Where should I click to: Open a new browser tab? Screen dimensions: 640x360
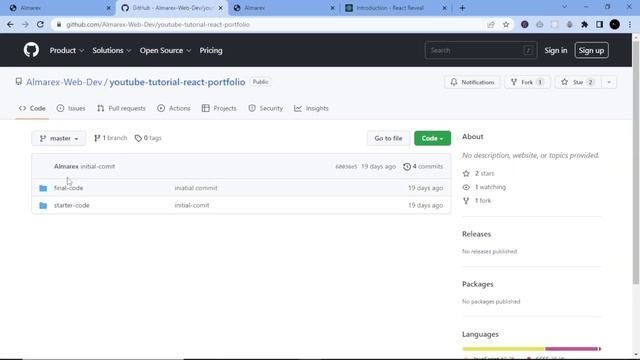(462, 8)
